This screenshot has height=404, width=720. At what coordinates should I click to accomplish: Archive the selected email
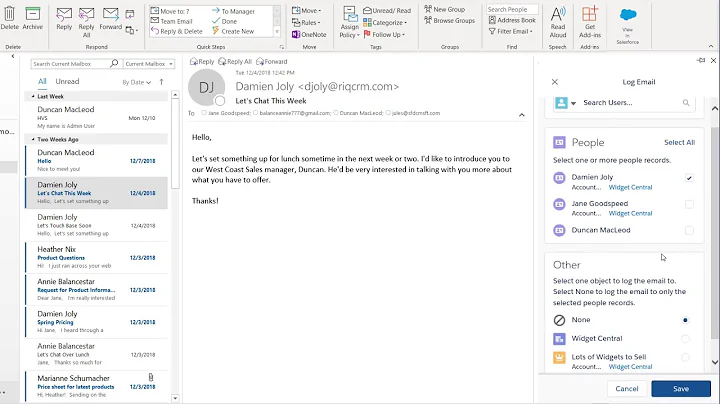point(33,18)
